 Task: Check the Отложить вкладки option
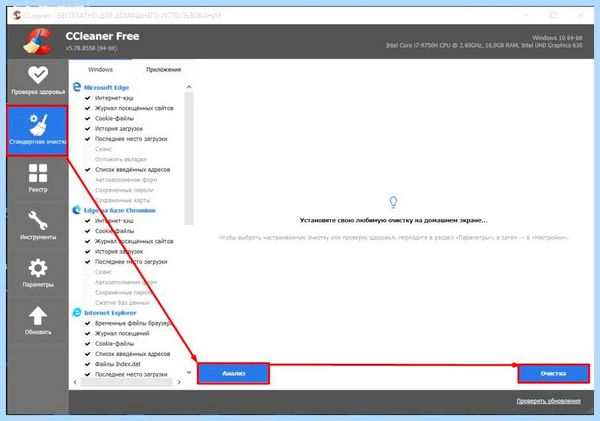point(88,159)
